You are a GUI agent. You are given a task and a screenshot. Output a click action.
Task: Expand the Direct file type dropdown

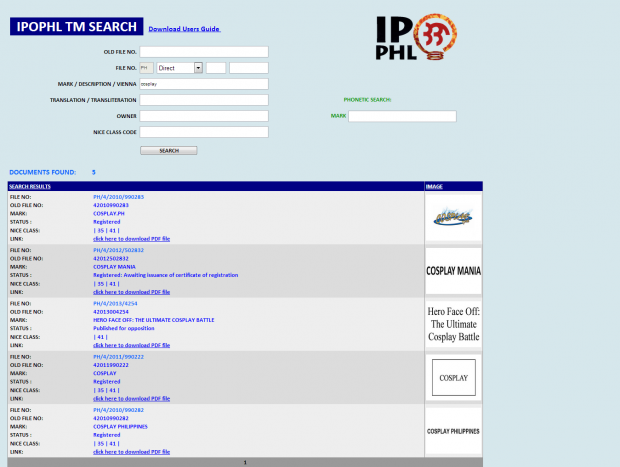click(198, 68)
